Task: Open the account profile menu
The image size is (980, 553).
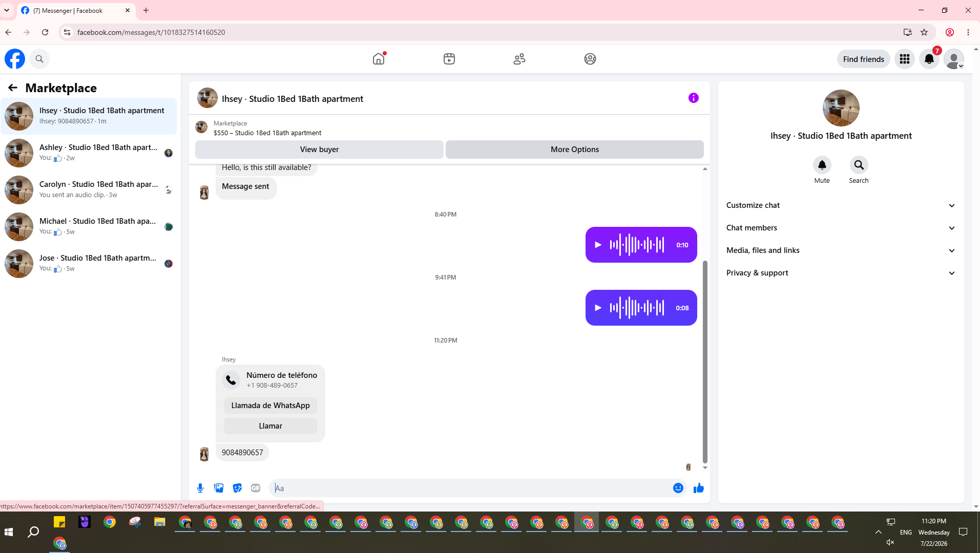Action: 954,59
